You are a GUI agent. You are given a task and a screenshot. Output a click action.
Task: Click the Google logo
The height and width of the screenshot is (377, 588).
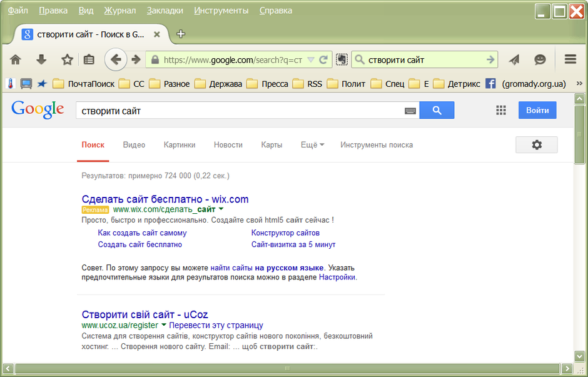pyautogui.click(x=38, y=110)
